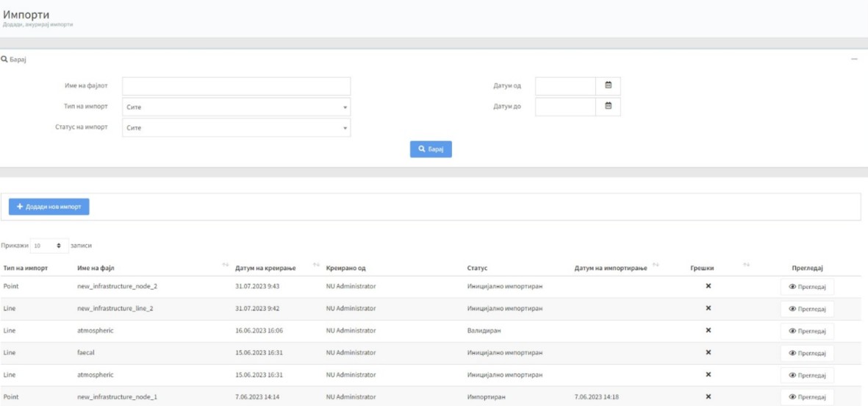Collapse the Барај search panel
Image resolution: width=868 pixels, height=406 pixels.
(x=854, y=59)
